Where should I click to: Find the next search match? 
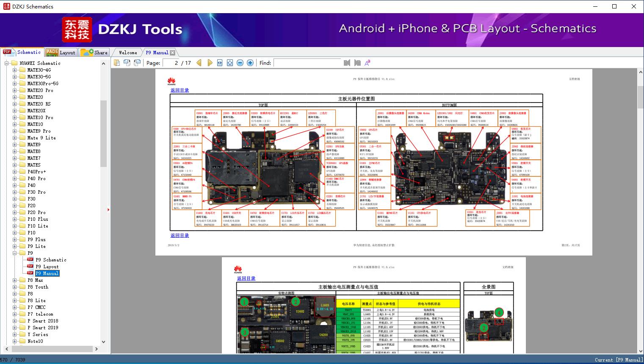[x=357, y=63]
